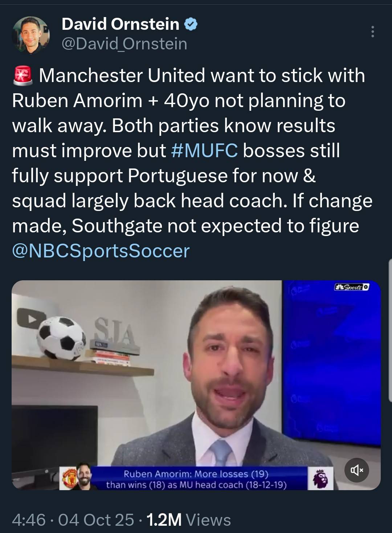Screen dimensions: 392x533
Task: Click the @David_Ornstein handle
Action: (124, 44)
